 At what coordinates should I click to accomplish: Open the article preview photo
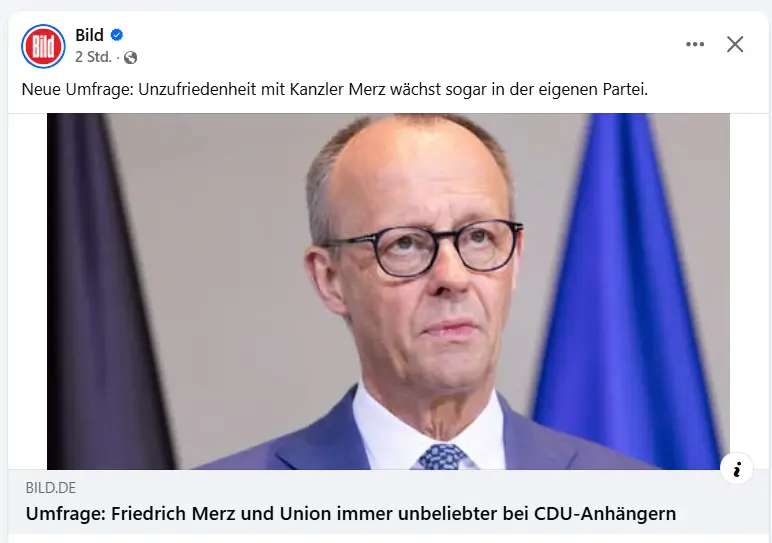pos(388,290)
